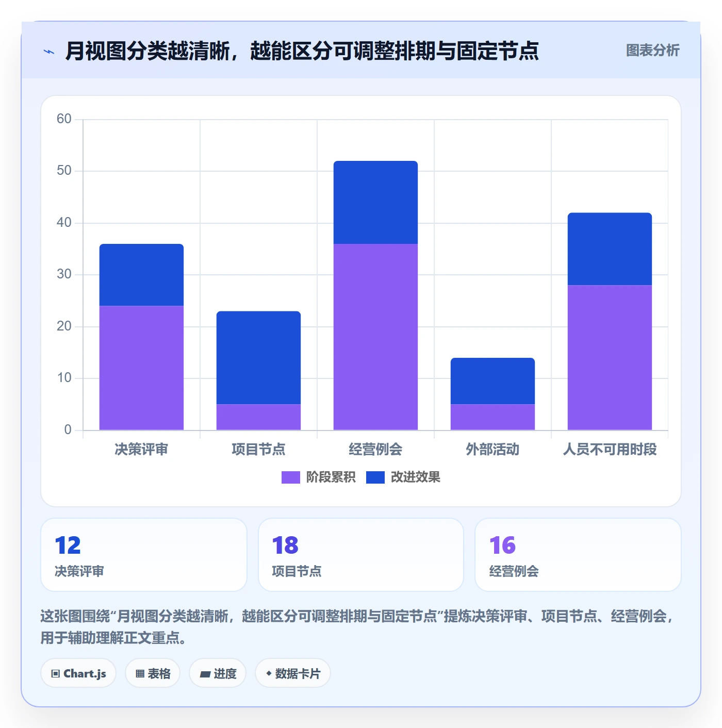
Task: Click the 改进效果 legend label
Action: [415, 477]
